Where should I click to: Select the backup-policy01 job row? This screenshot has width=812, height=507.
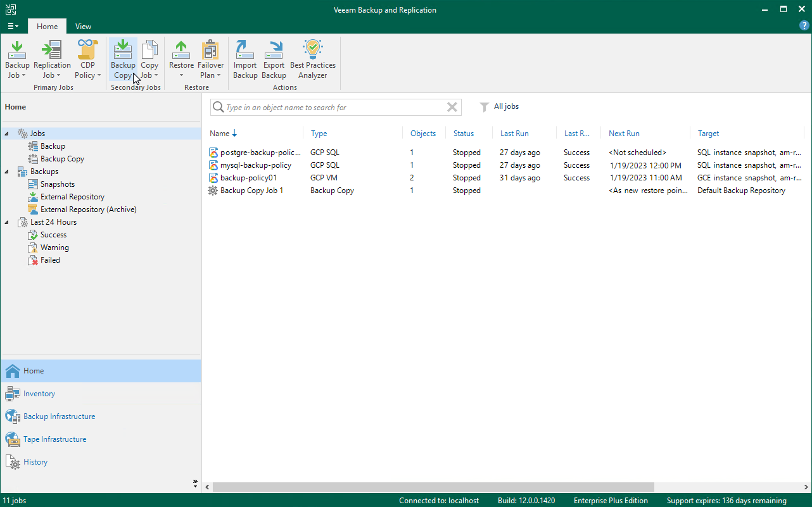pyautogui.click(x=507, y=178)
